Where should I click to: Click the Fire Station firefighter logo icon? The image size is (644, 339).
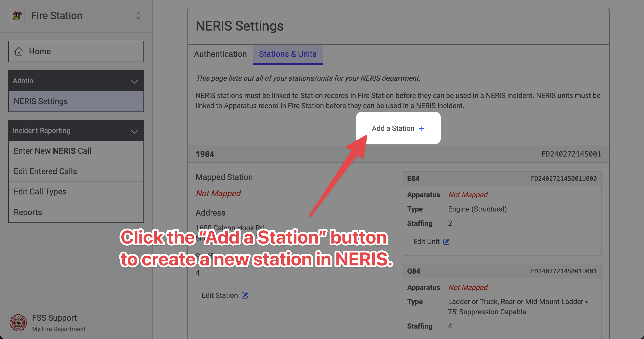pyautogui.click(x=17, y=16)
